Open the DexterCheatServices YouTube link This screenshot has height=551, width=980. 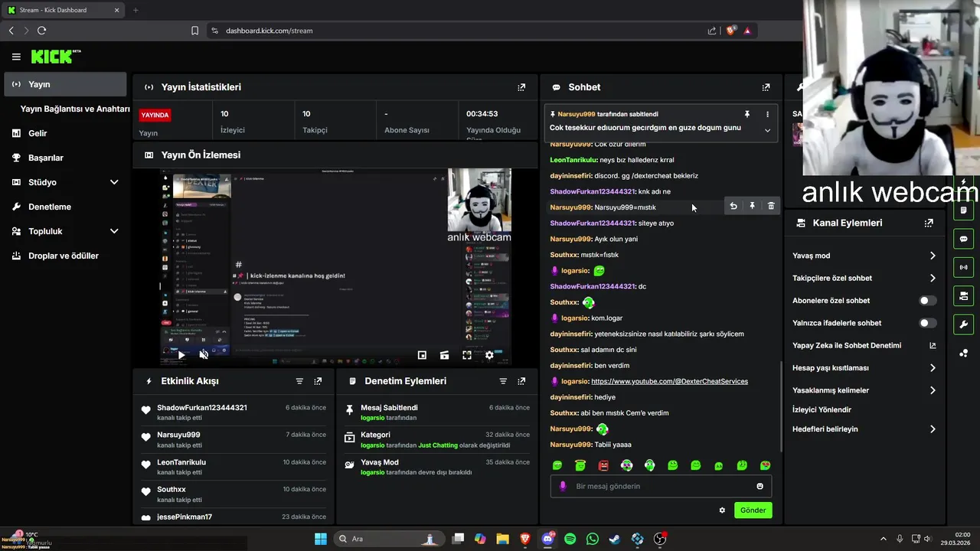point(669,381)
